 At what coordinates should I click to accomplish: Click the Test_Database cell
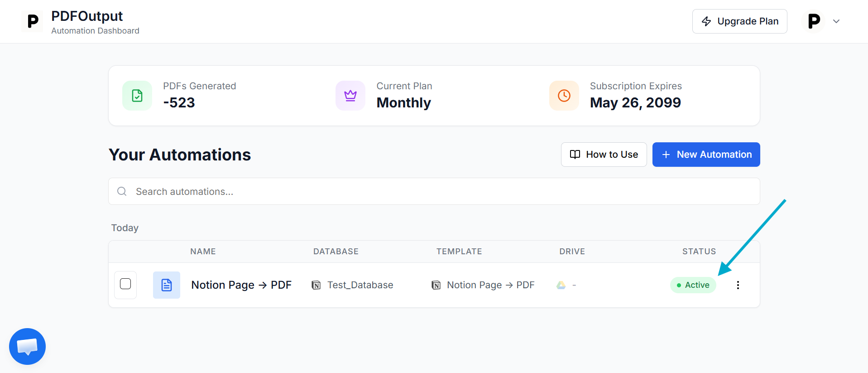[360, 285]
